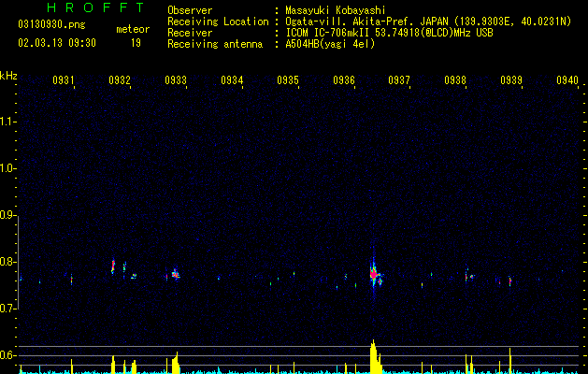Click the A504HB(yagi 4el) antenna text
The width and height of the screenshot is (588, 374).
click(330, 44)
